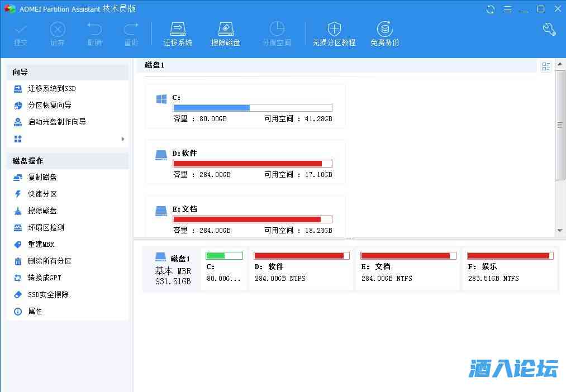Viewport: 566px width, 392px height.
Task: Select 磁盘1 基本 MBR disk block
Action: 172,270
